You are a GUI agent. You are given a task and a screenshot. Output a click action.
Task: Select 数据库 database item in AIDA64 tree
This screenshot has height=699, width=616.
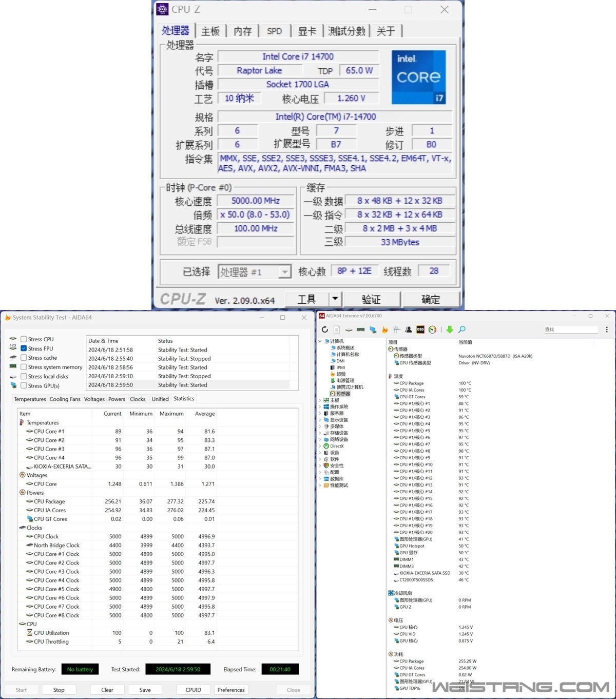click(334, 479)
